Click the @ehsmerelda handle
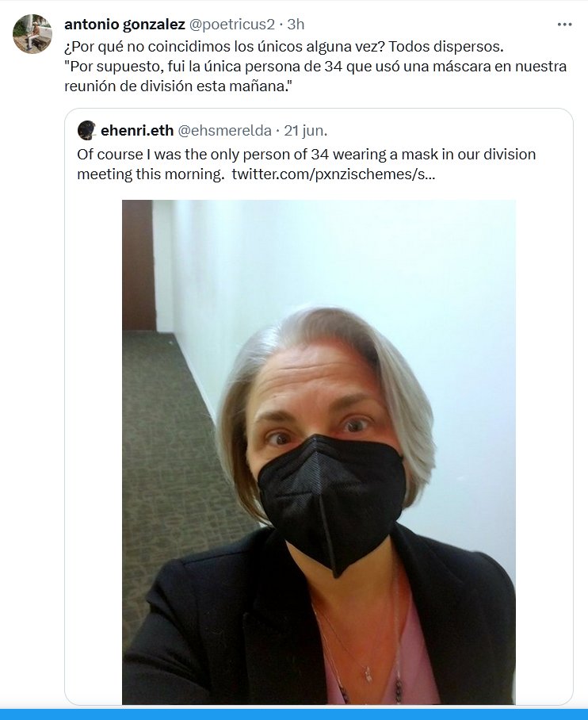The height and width of the screenshot is (720, 588). pyautogui.click(x=224, y=131)
